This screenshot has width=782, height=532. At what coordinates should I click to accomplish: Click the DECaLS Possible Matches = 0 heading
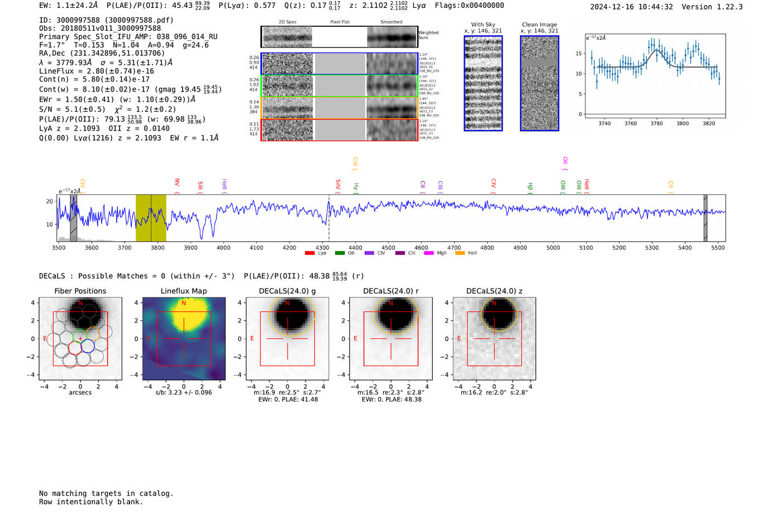pos(137,276)
